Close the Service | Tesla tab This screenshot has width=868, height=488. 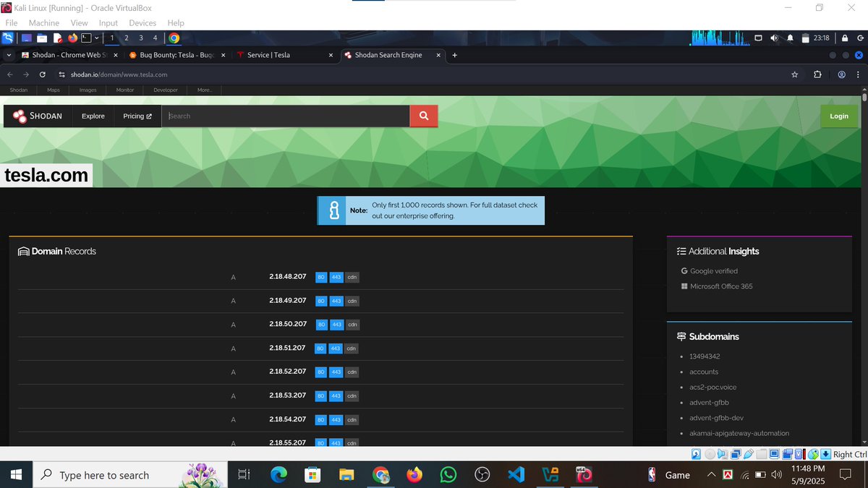[331, 55]
